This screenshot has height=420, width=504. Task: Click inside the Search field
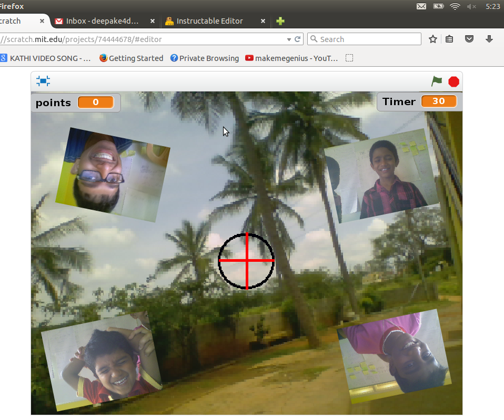(364, 39)
